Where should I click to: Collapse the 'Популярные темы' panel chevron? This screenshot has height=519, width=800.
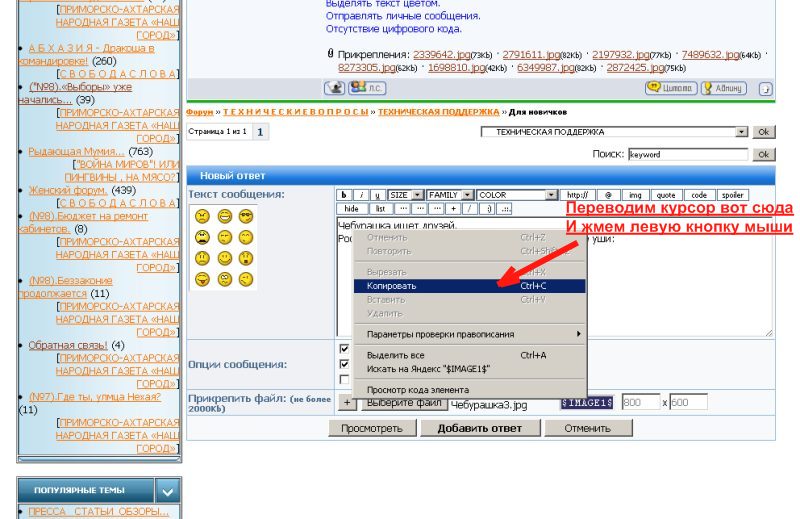(168, 491)
